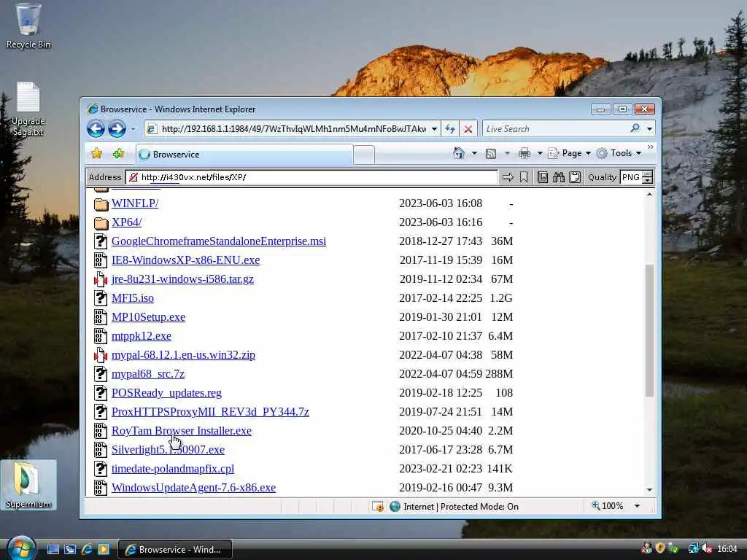This screenshot has width=747, height=560.
Task: Open a new blank tab
Action: coord(365,155)
